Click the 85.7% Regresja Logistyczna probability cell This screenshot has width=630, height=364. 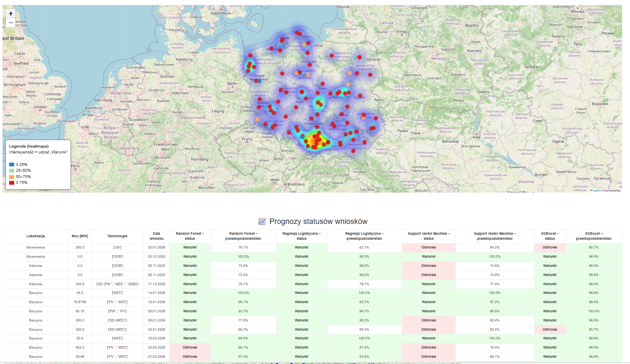click(364, 302)
